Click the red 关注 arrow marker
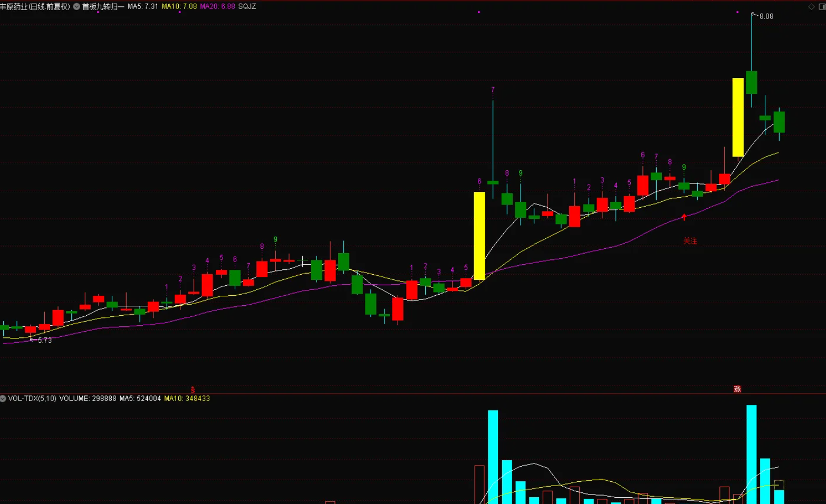Image resolution: width=826 pixels, height=504 pixels. coord(684,217)
